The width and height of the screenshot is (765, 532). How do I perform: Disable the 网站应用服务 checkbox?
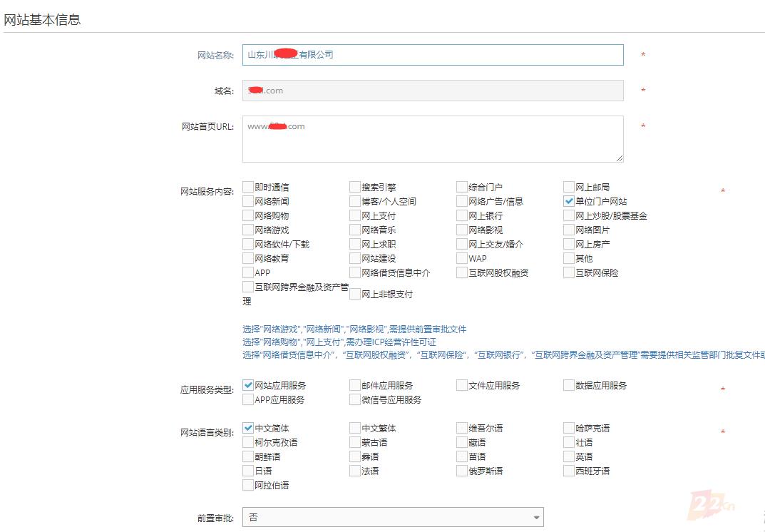pyautogui.click(x=247, y=384)
